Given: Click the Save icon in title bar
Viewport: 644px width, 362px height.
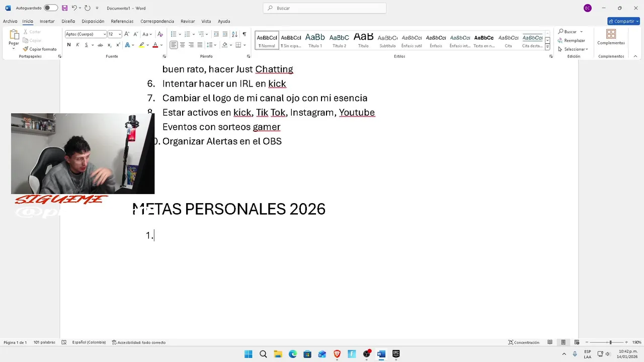Looking at the screenshot, I should (x=64, y=8).
